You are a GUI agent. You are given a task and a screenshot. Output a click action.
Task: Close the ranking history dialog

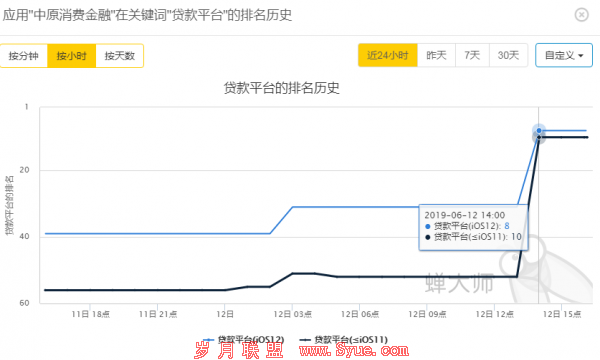[x=581, y=15]
